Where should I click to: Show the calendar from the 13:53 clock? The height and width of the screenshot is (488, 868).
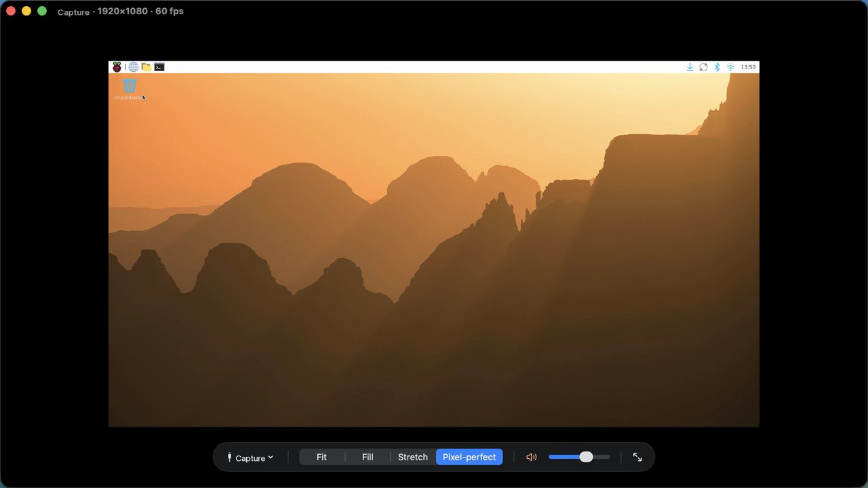coord(748,67)
